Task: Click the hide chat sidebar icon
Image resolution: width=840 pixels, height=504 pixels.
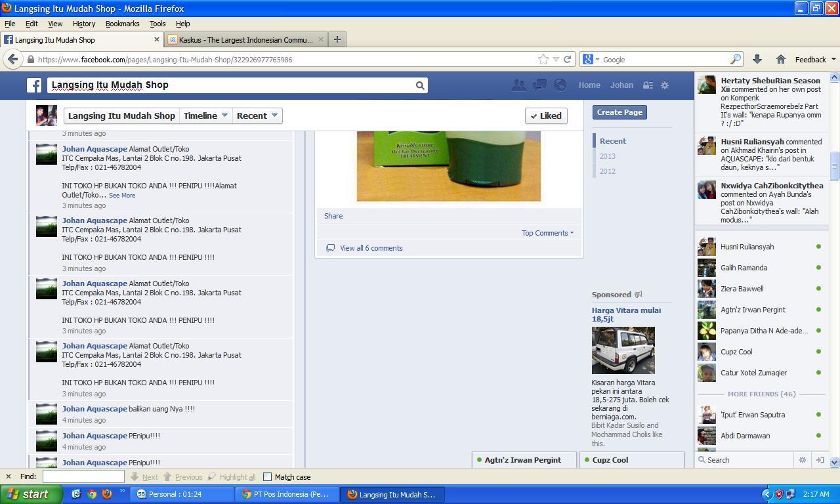Action: (x=820, y=460)
